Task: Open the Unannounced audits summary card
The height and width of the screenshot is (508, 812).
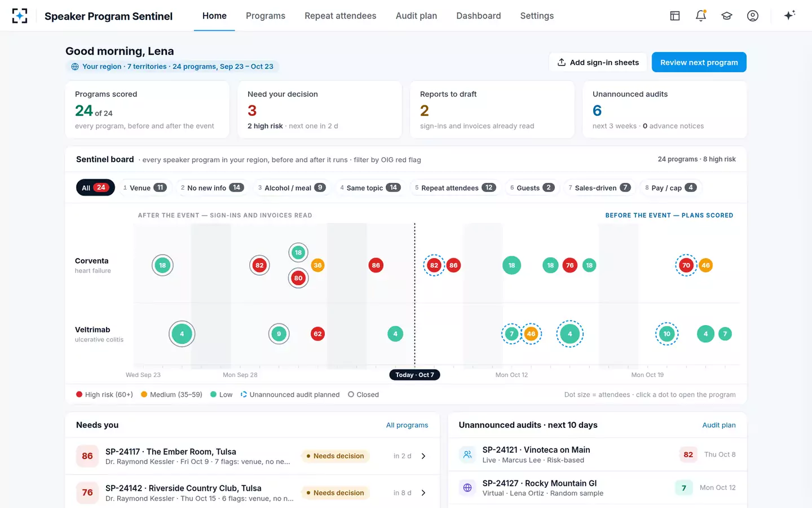Action: coord(665,110)
